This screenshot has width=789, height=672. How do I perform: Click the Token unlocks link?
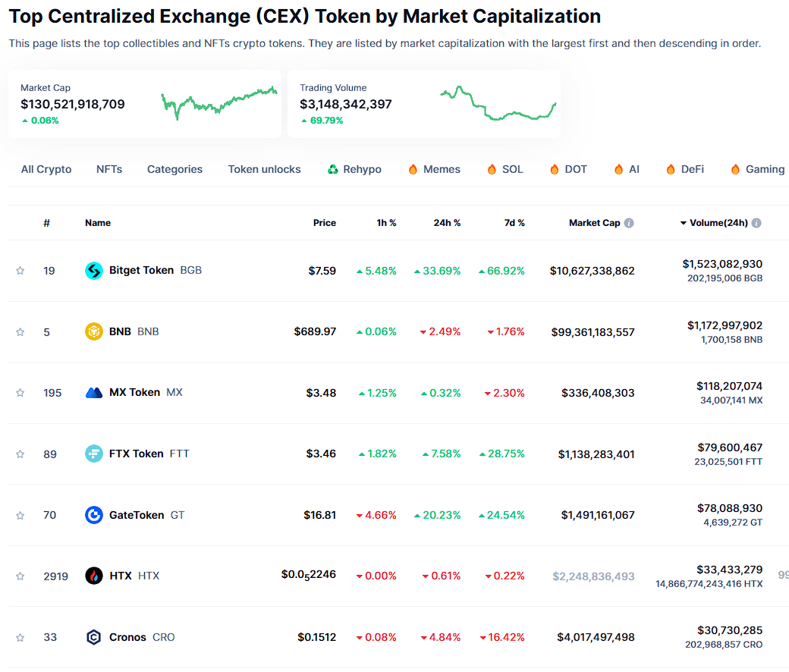point(264,169)
